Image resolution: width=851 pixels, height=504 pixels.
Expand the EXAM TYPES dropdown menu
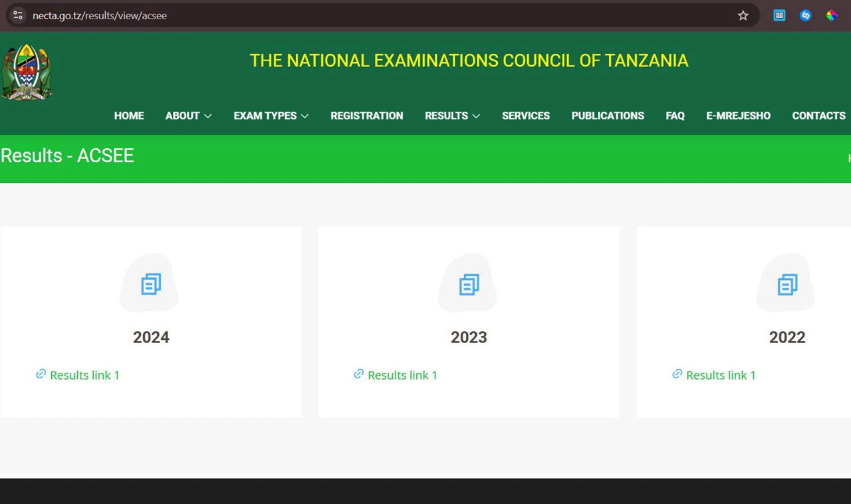pos(271,116)
